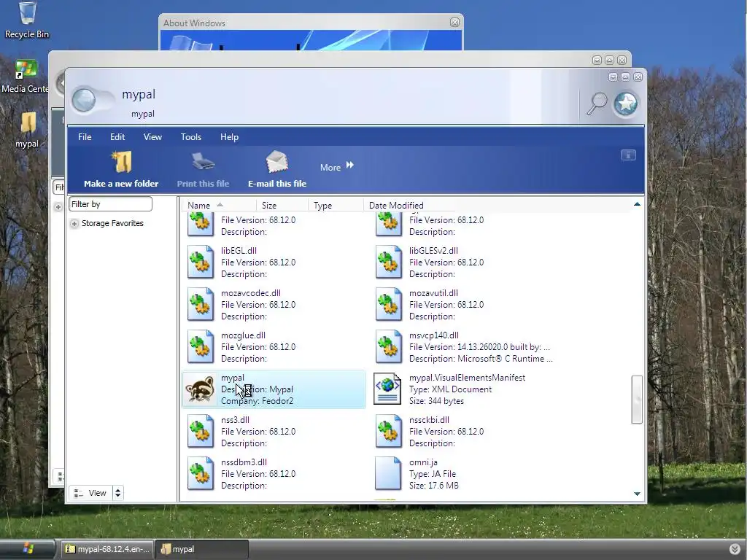Select the mypal.VisualElementsManifest XML icon
Screen dimensions: 747x560
click(x=387, y=389)
